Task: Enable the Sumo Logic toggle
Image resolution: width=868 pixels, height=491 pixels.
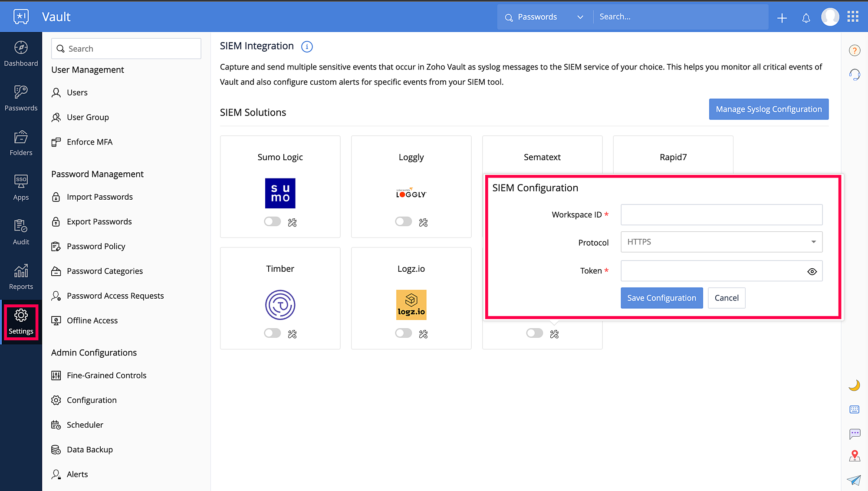Action: coord(273,222)
